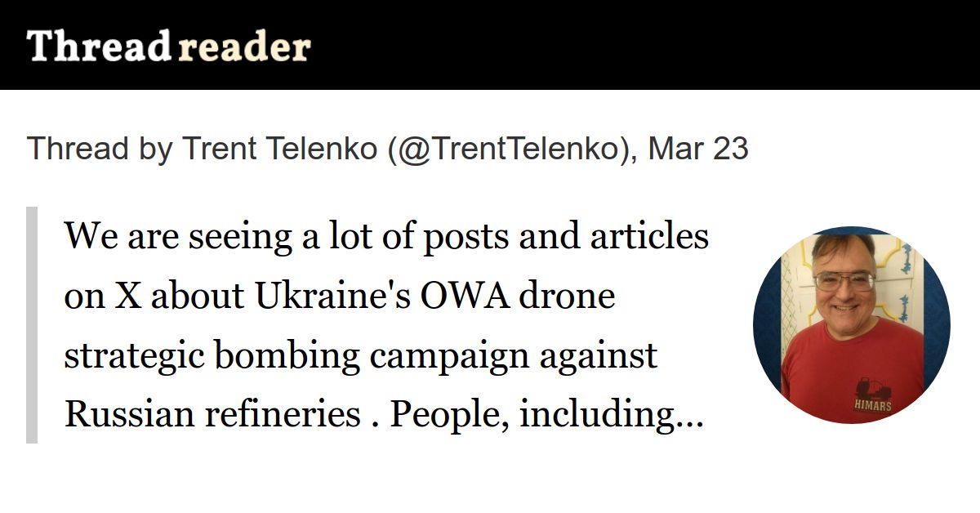Open Trent Telenko's round profile avatar
980x513 pixels.
pos(851,325)
